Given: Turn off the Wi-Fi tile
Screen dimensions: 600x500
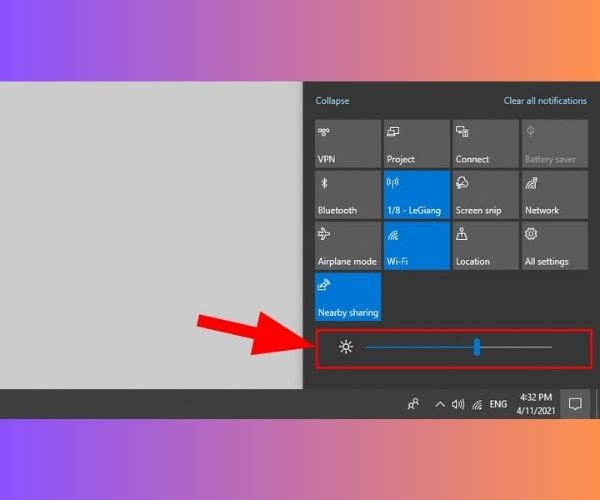Looking at the screenshot, I should point(417,246).
